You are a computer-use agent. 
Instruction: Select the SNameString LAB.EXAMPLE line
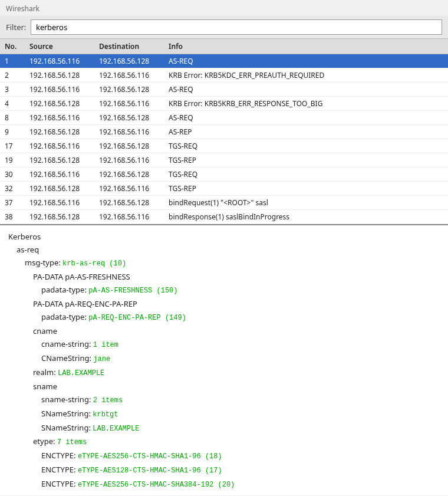click(x=90, y=428)
